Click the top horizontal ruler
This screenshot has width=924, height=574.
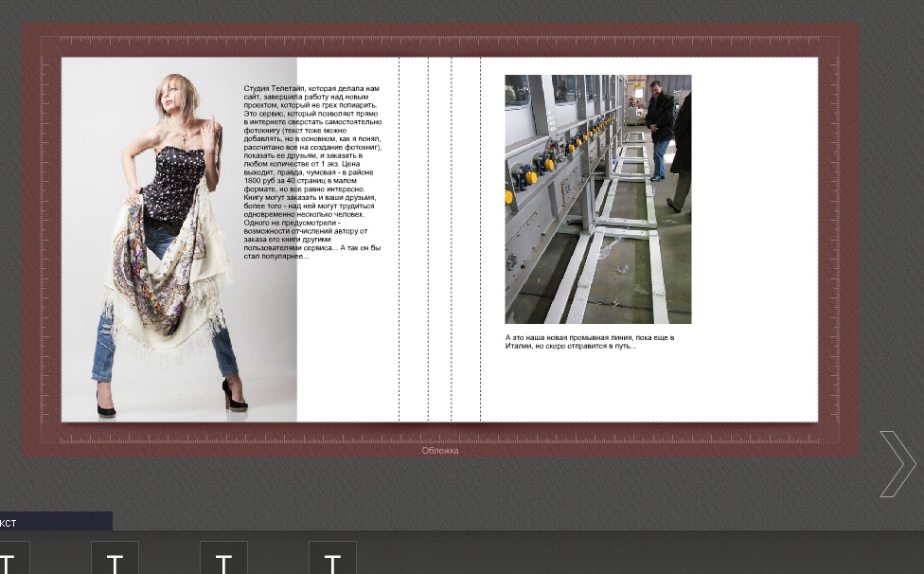coord(440,42)
